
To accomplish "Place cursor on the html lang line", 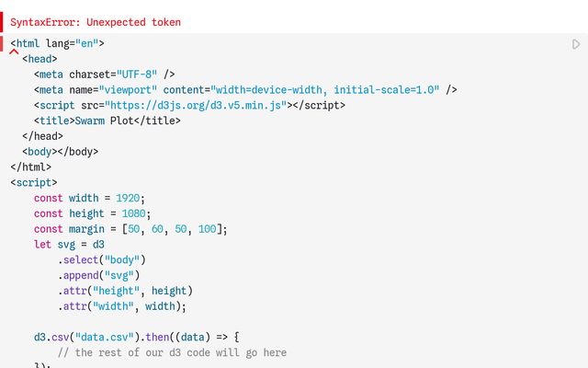I will tap(57, 43).
